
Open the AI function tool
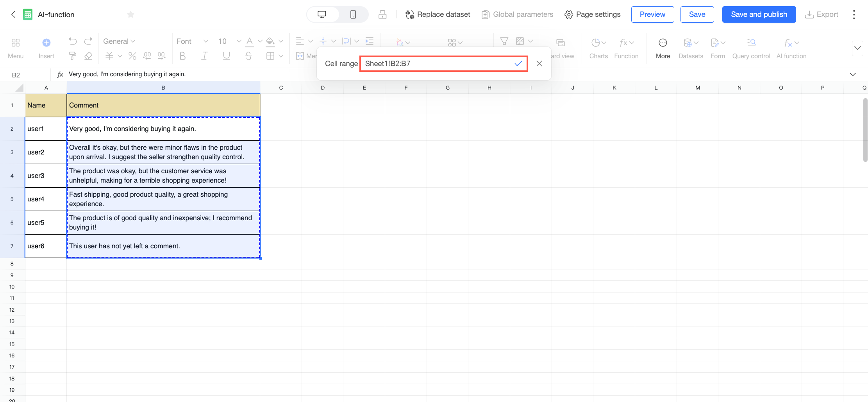(x=791, y=48)
